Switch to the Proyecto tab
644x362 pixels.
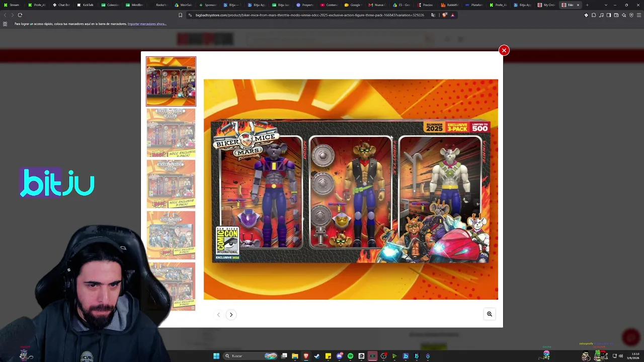pos(305,5)
